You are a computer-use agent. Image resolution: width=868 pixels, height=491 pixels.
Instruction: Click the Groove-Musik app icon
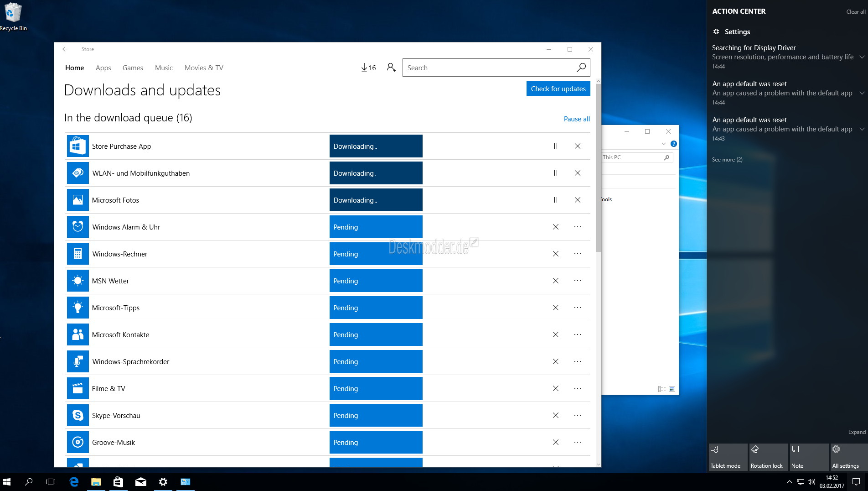click(77, 442)
